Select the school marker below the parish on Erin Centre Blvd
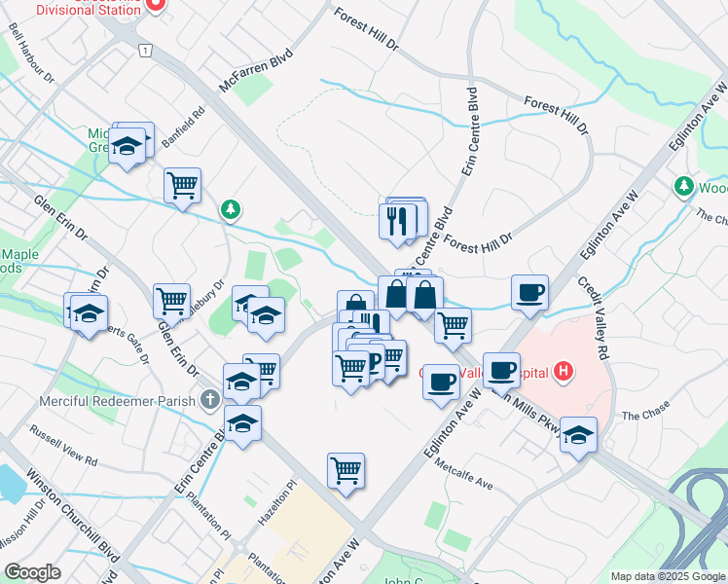Viewport: 728px width, 584px height. [x=242, y=424]
